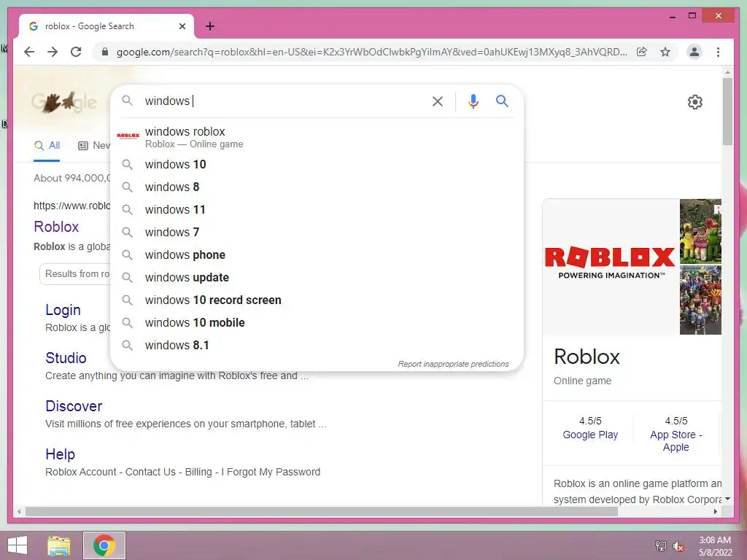
Task: Go forward using the browser forward arrow
Action: pyautogui.click(x=53, y=52)
